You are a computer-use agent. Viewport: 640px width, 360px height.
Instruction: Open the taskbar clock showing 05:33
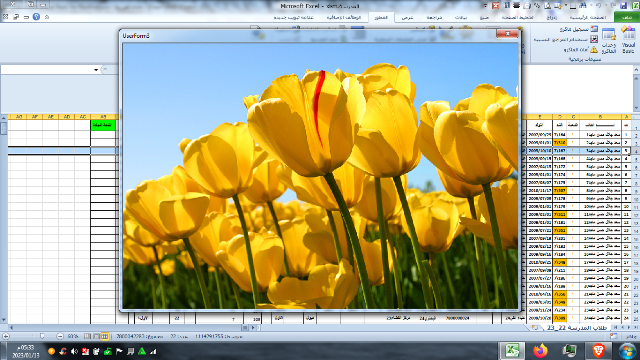click(25, 351)
